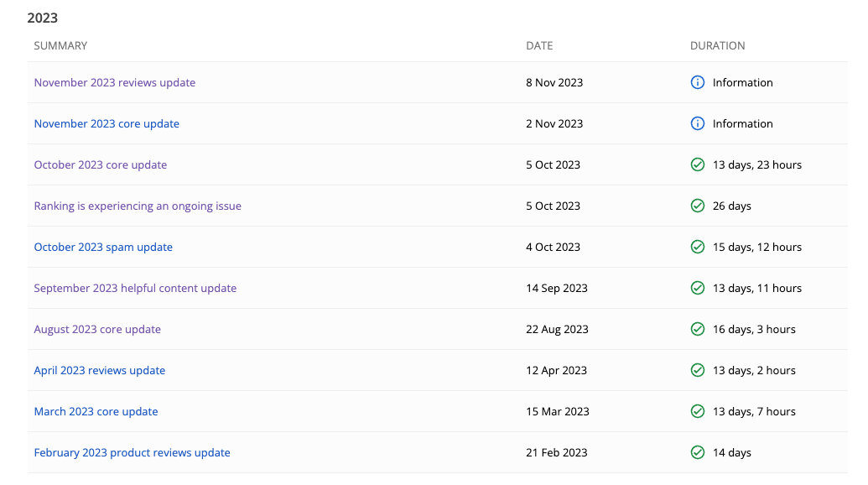
Task: Click the DATE column header
Action: click(539, 46)
